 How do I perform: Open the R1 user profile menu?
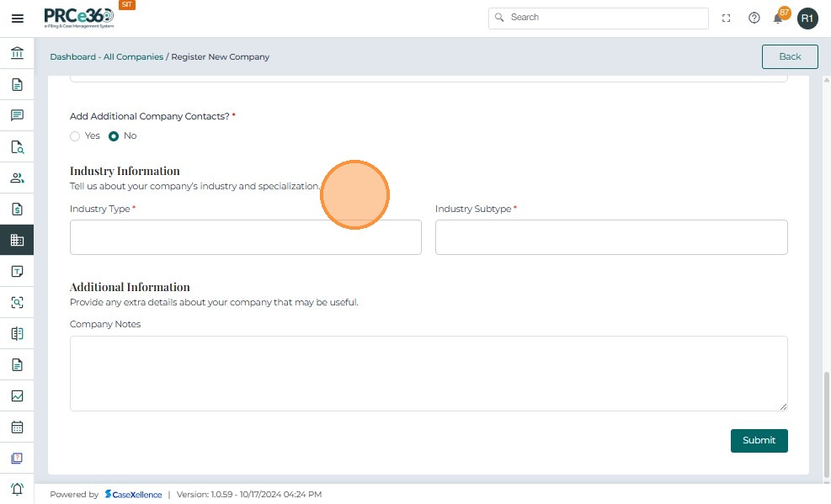coord(807,18)
